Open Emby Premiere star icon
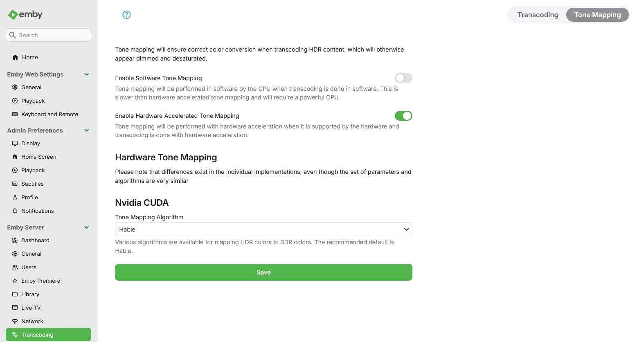This screenshot has width=644, height=342. (x=15, y=281)
